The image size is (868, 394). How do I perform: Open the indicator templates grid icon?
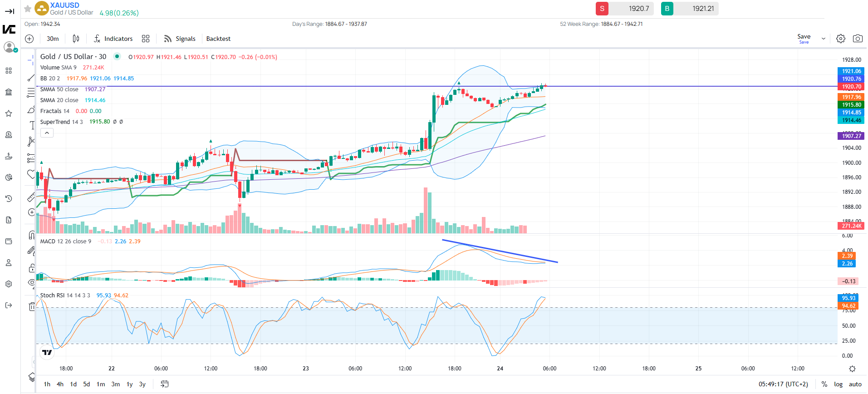[146, 39]
